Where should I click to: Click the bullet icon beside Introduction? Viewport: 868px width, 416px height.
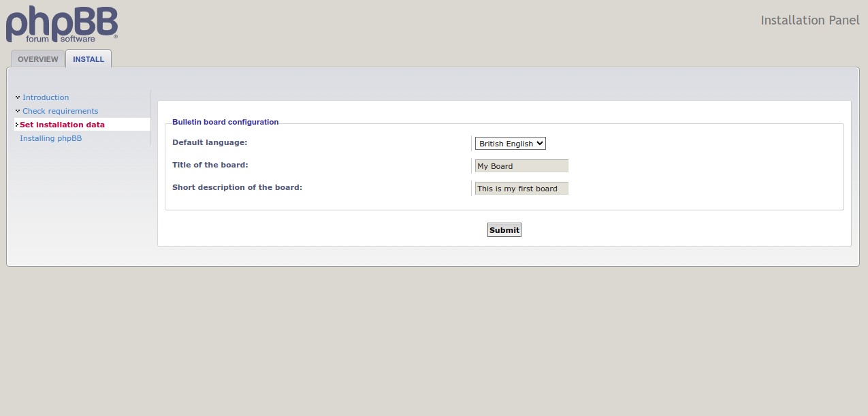[x=18, y=97]
